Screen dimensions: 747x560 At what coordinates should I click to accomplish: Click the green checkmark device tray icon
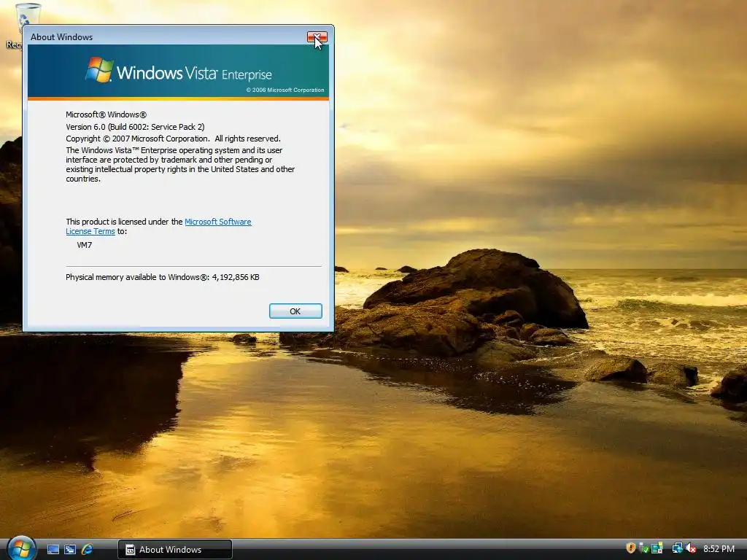click(x=643, y=548)
